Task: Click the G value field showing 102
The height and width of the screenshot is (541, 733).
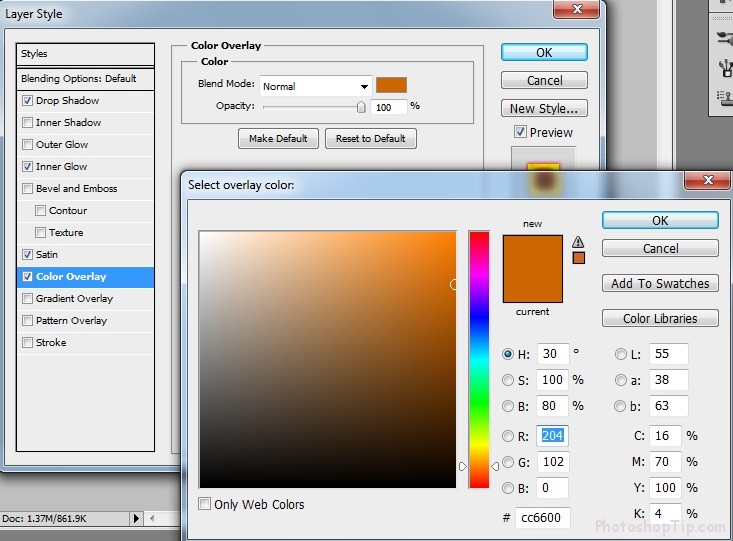Action: [553, 462]
